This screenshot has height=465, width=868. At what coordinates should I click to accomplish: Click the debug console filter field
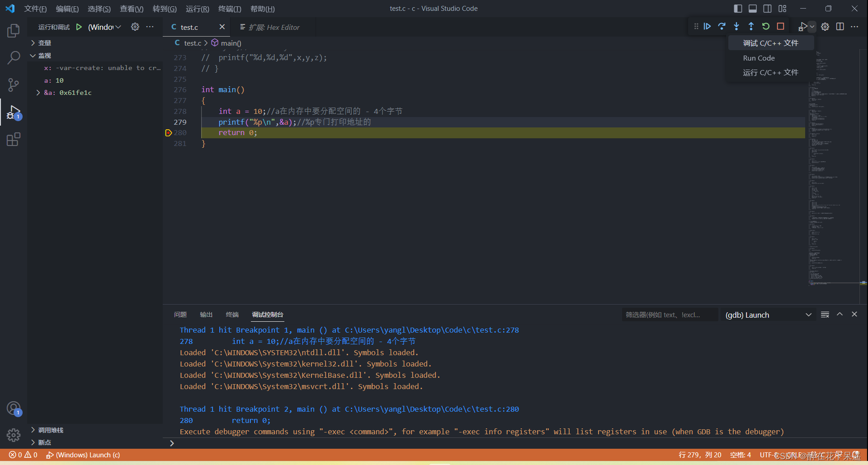point(670,315)
